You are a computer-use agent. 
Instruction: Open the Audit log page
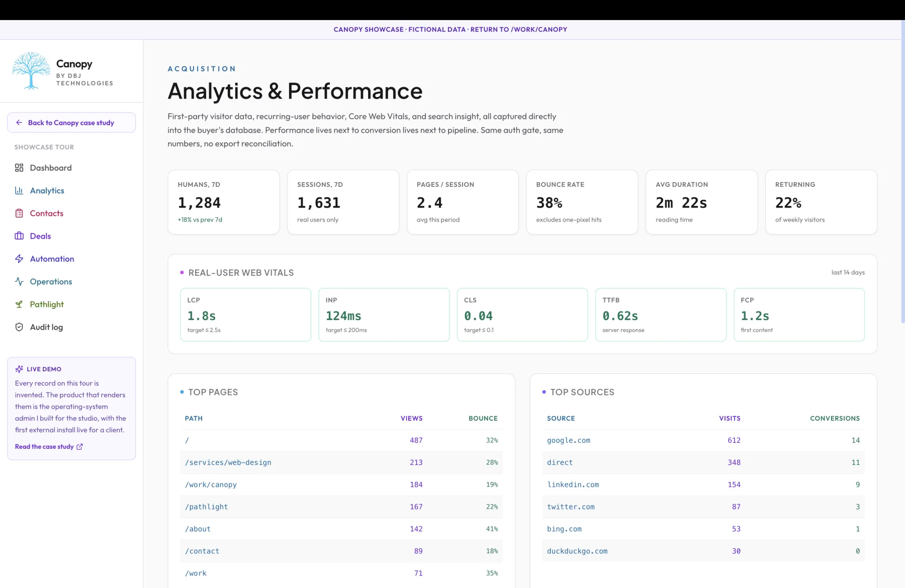71,327
